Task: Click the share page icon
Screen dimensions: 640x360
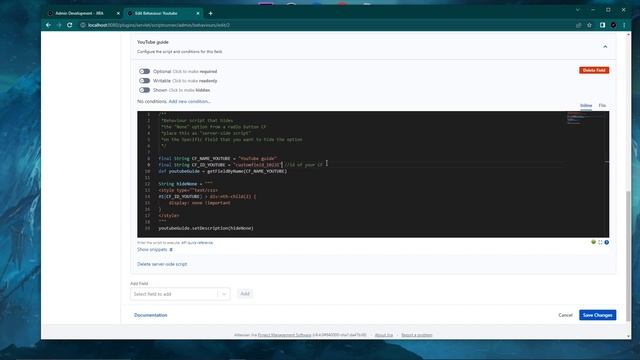Action: click(578, 25)
